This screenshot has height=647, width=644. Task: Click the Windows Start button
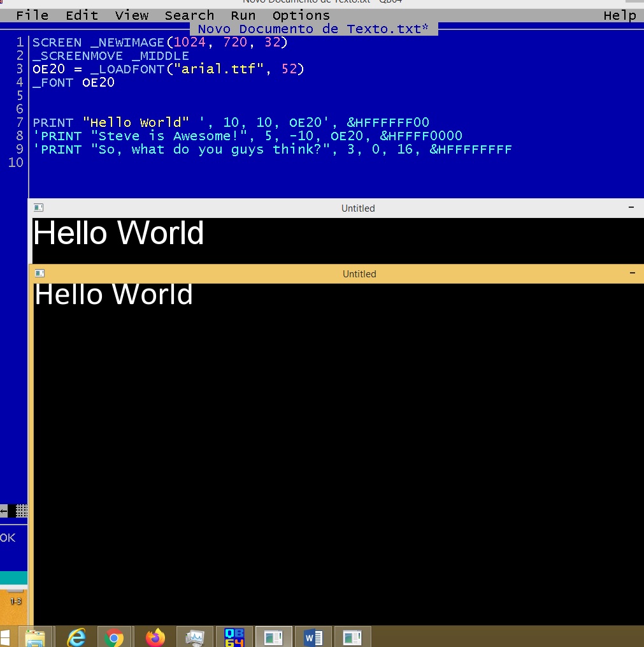click(x=5, y=637)
